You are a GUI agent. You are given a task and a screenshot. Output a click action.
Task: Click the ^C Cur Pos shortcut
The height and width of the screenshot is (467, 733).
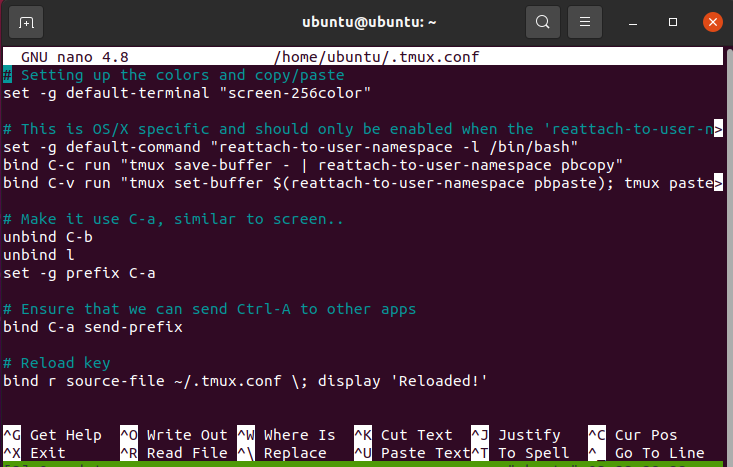(x=633, y=435)
